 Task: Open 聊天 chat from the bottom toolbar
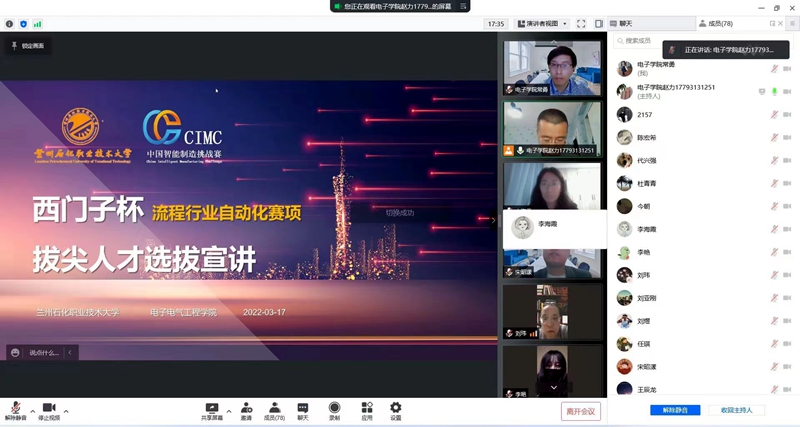pyautogui.click(x=303, y=411)
